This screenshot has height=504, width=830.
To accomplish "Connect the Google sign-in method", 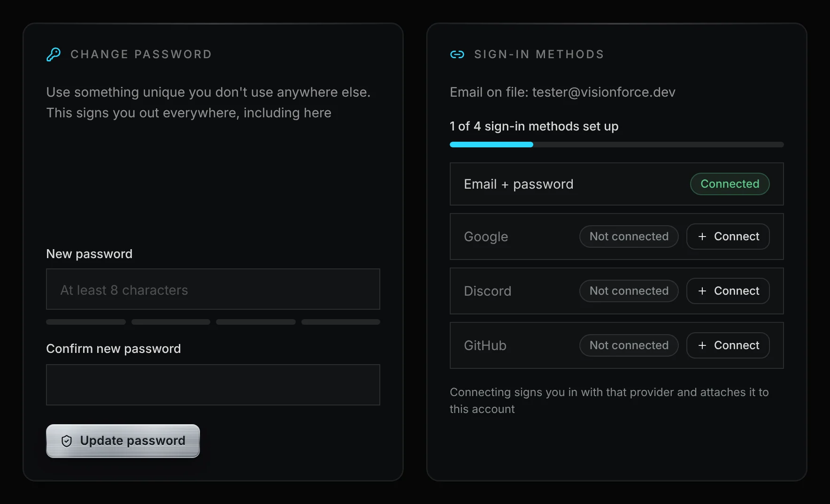I will coord(728,237).
